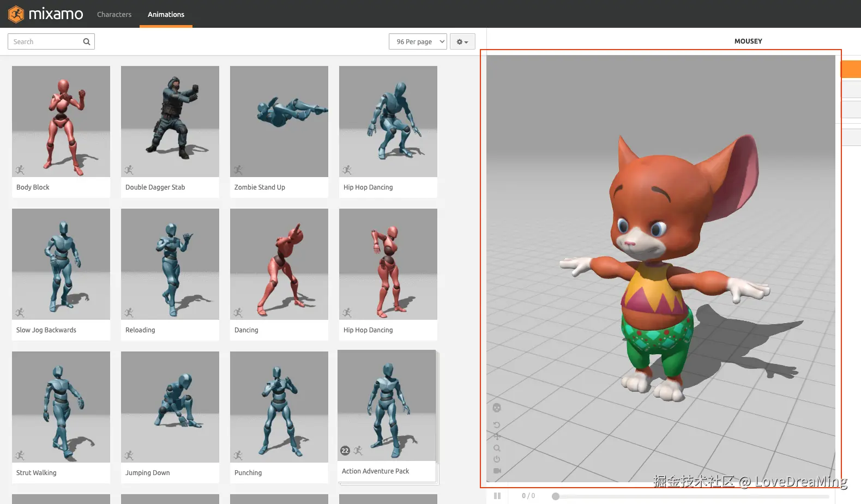Pause the animation playback
The width and height of the screenshot is (861, 504).
pyautogui.click(x=497, y=496)
